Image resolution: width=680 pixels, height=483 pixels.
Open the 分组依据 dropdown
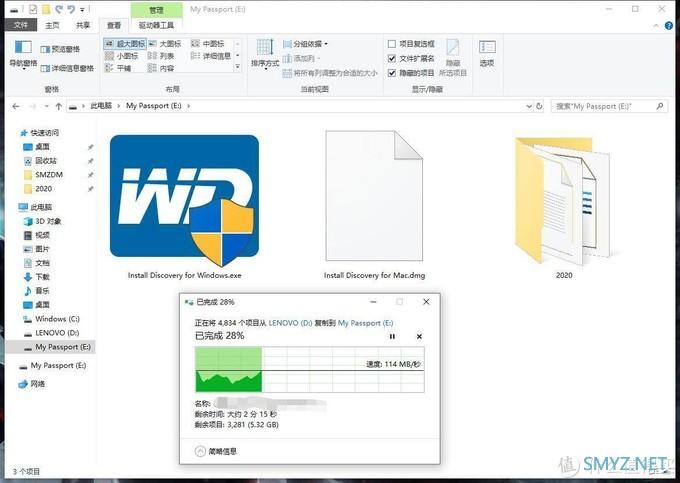305,44
